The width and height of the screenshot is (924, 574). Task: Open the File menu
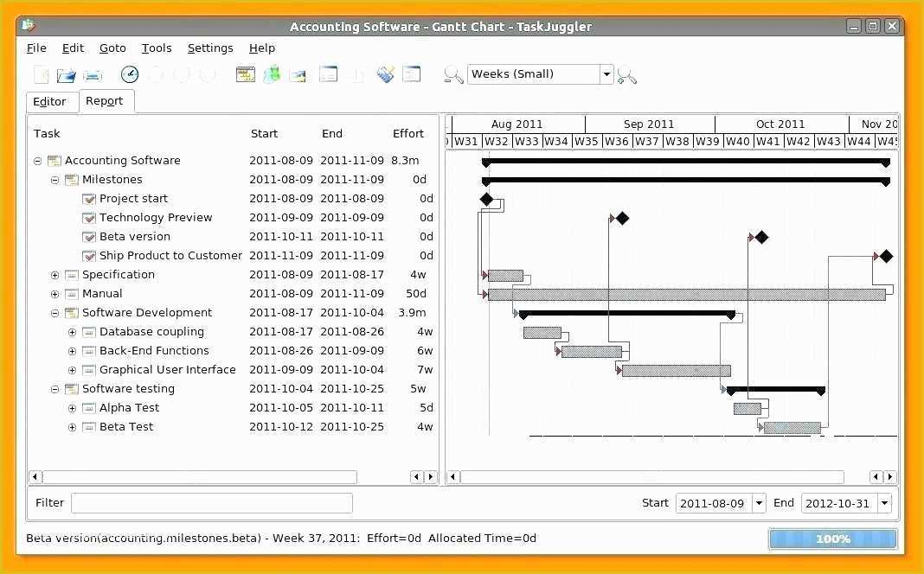[36, 48]
